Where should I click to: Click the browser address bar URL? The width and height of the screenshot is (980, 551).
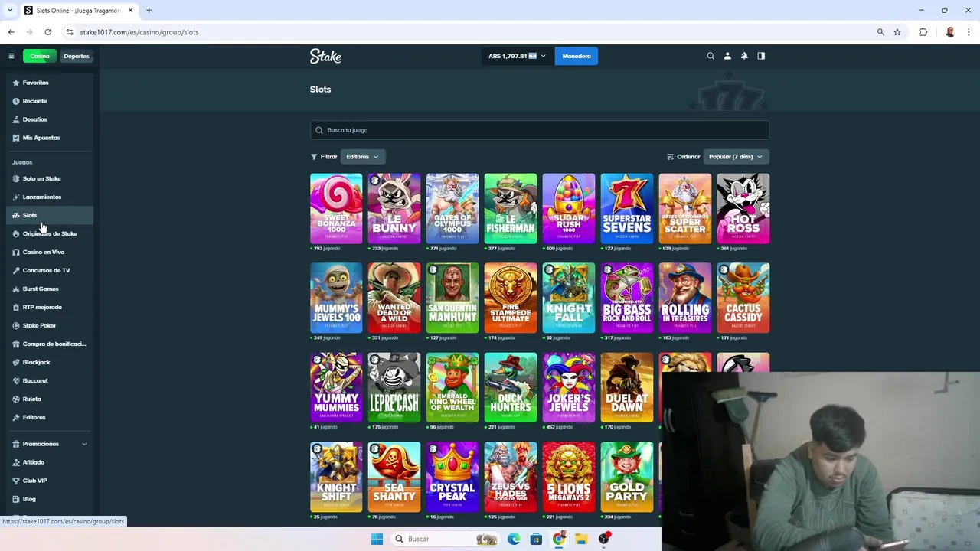[139, 32]
